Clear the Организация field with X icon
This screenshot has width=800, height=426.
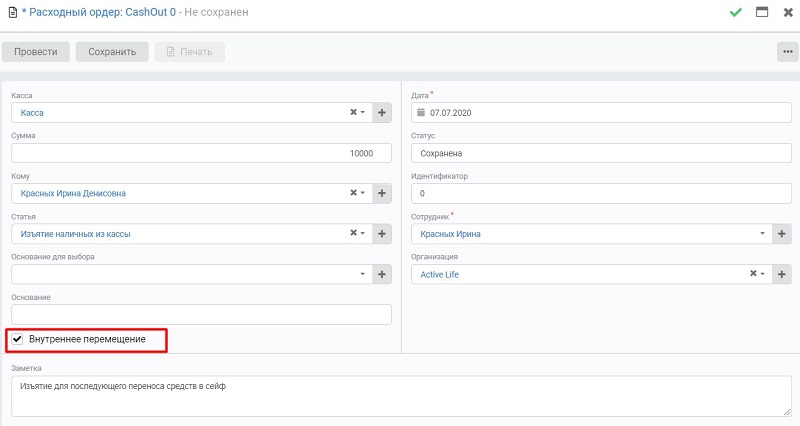click(x=753, y=274)
